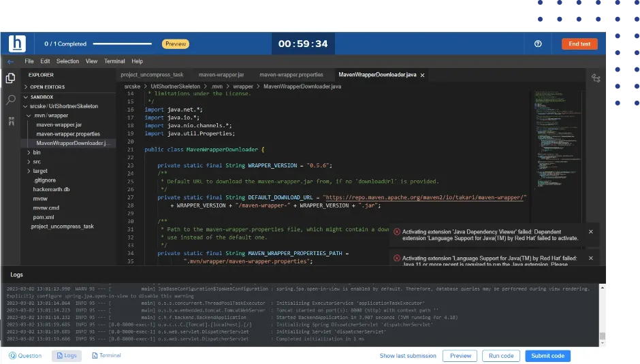Screen dimensions: 640x364
Task: Expand the Open Editors section
Action: 48,87
